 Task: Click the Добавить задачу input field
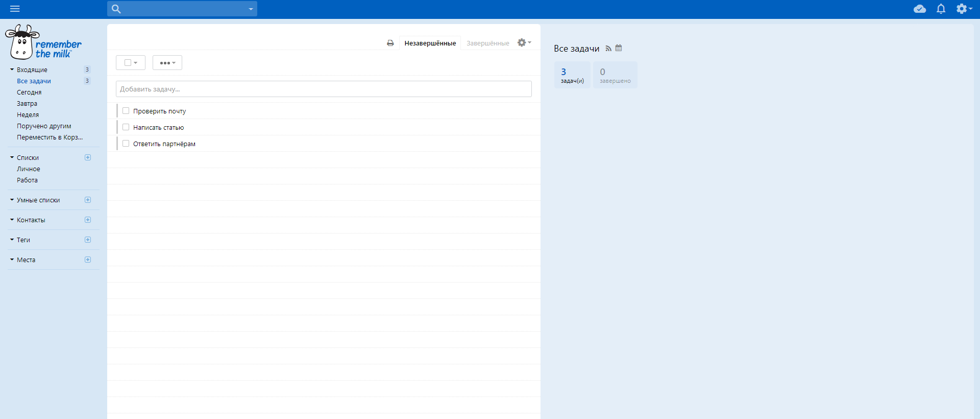pyautogui.click(x=324, y=89)
